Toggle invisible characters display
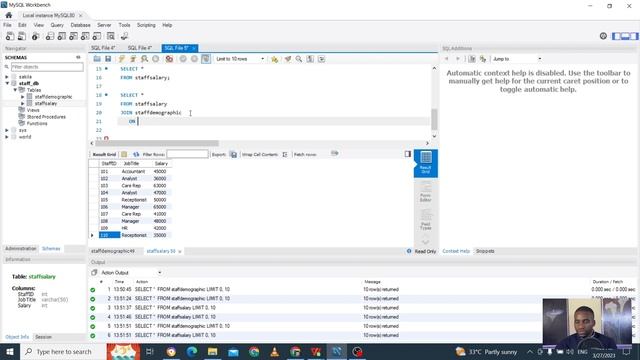640x360 pixels. pos(310,59)
